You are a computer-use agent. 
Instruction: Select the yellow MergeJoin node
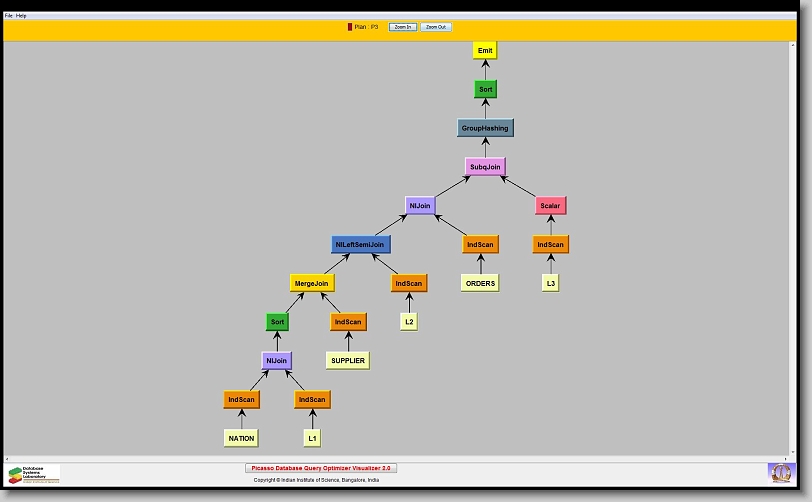311,283
